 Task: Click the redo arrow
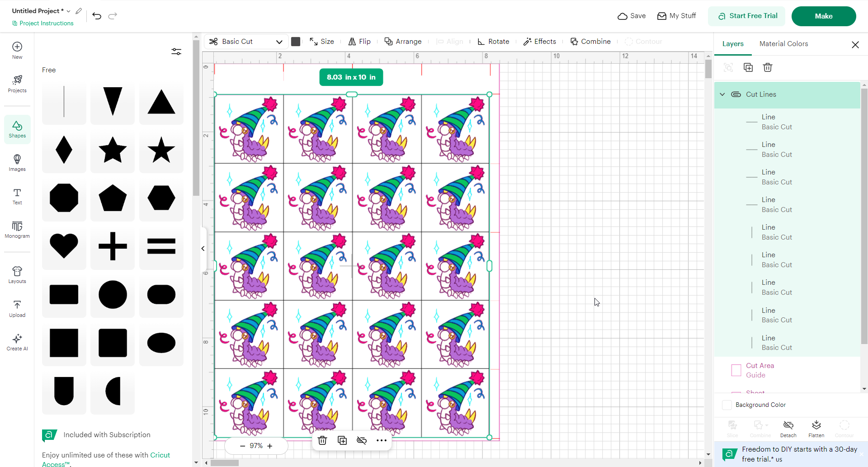[113, 16]
